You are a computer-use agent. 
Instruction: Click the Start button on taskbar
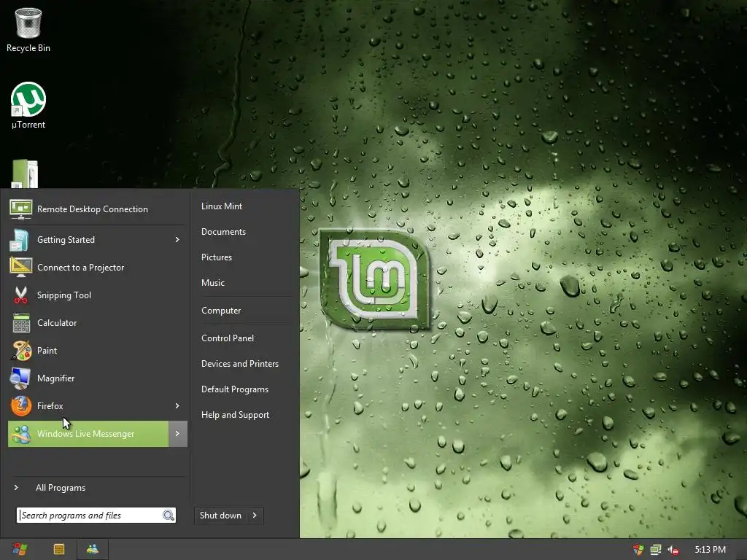(x=20, y=550)
